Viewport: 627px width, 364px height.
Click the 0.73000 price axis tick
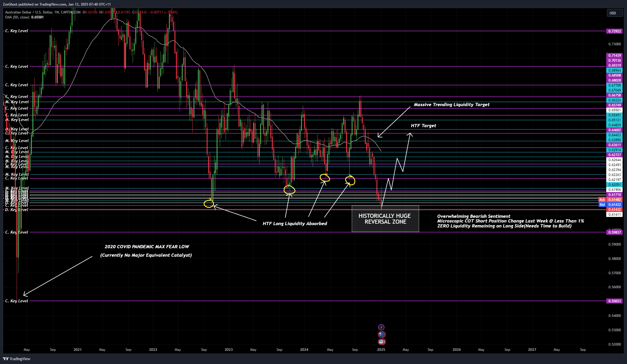(614, 44)
